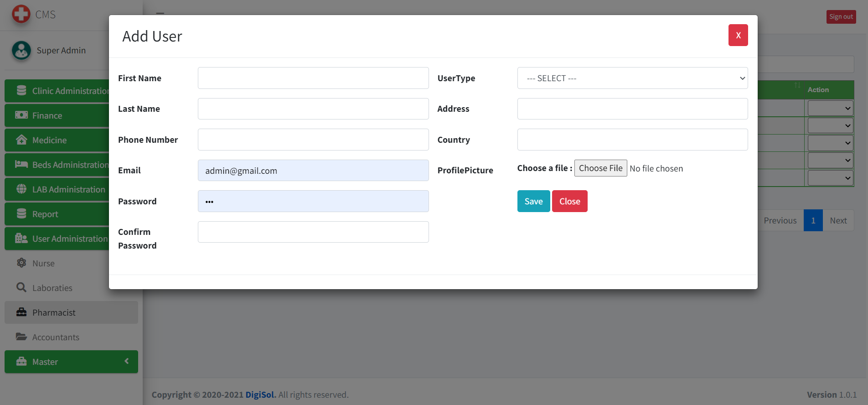The height and width of the screenshot is (405, 868).
Task: Focus the Last Name input field
Action: 313,109
